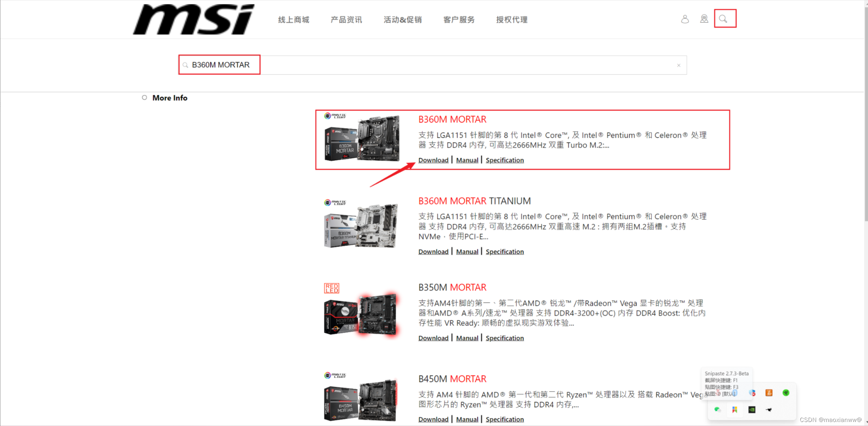
Task: Open Download for B350M MORTAR
Action: pos(433,338)
